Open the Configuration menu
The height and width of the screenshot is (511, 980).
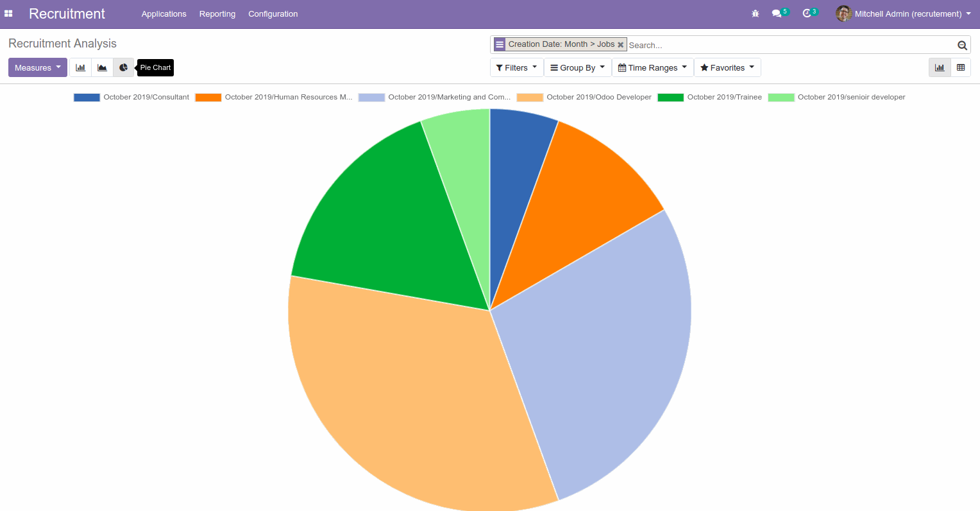(x=273, y=13)
